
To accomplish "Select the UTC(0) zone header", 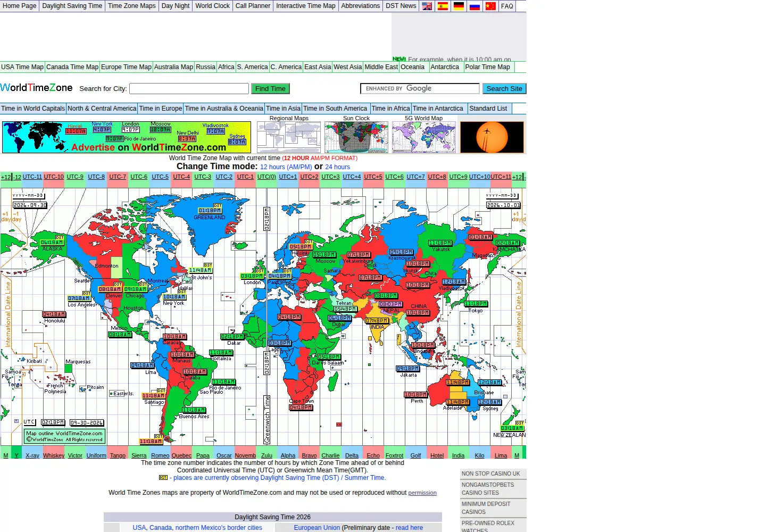I will click(x=267, y=177).
